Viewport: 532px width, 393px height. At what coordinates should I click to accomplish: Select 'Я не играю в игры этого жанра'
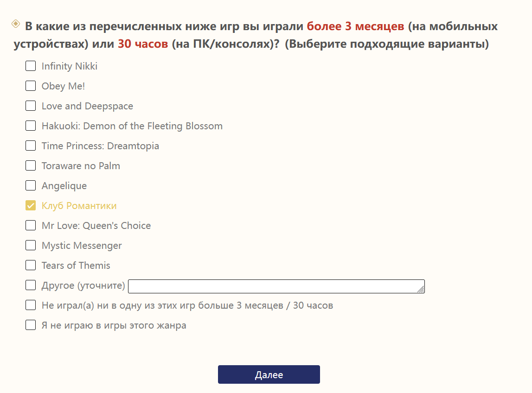tap(31, 325)
